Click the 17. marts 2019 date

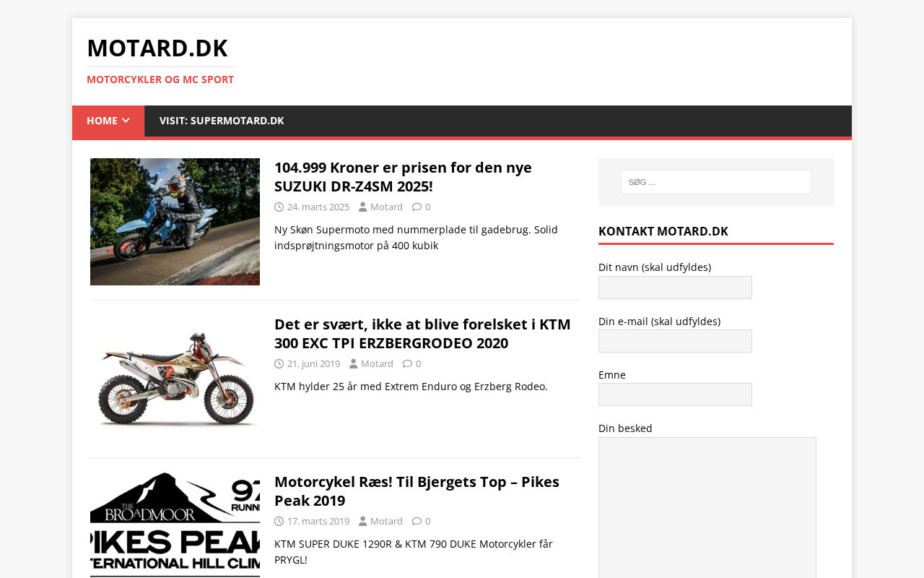coord(318,521)
